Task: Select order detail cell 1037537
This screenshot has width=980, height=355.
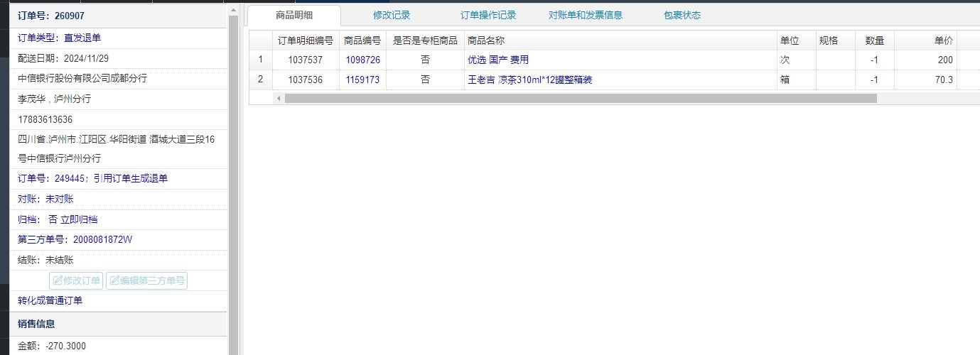Action: click(x=306, y=60)
